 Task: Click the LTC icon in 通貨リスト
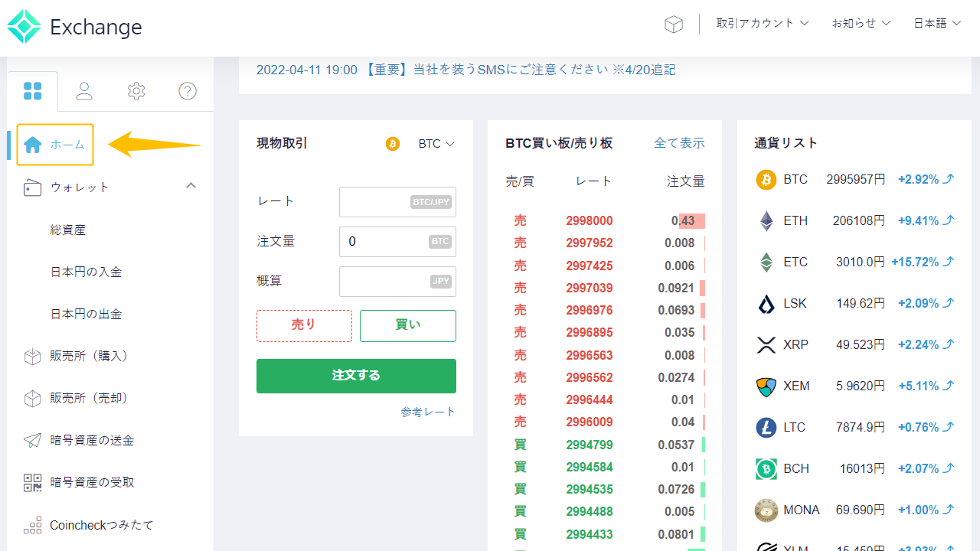[766, 428]
